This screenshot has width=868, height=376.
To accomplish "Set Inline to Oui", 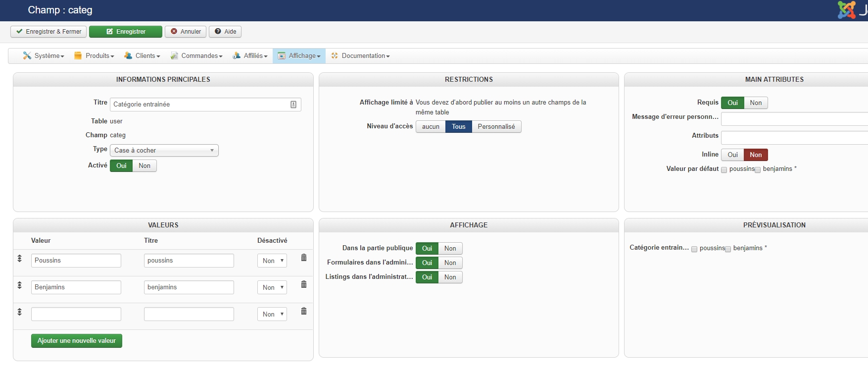I will [x=732, y=155].
